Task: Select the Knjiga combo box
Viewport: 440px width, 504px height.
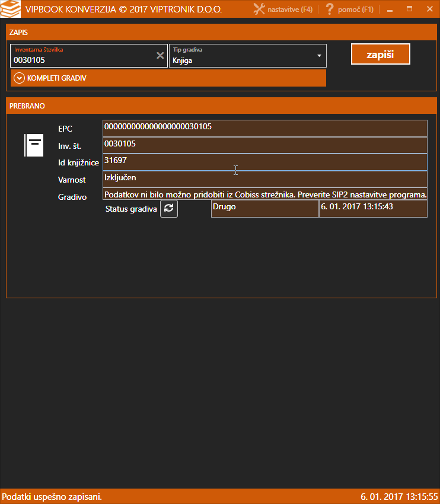Action: pos(243,60)
